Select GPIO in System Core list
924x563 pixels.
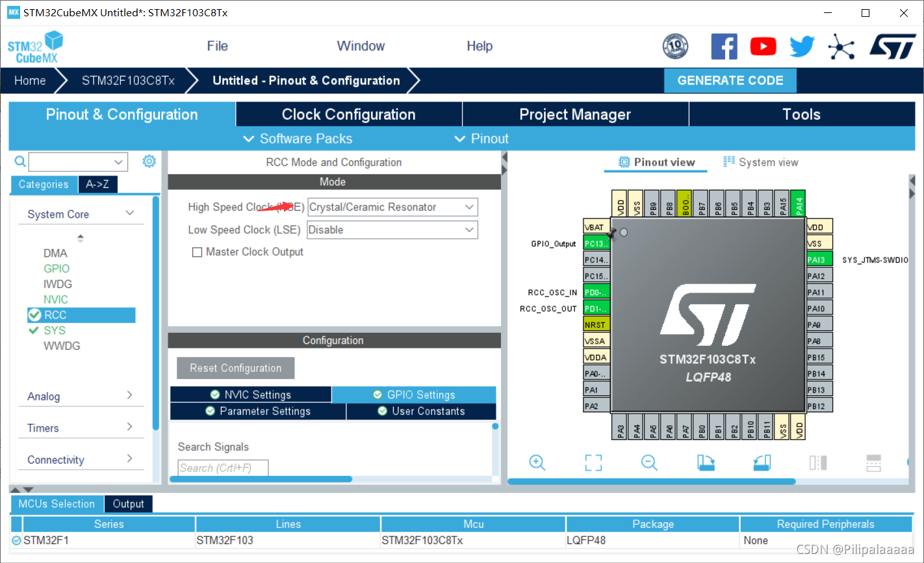[57, 268]
